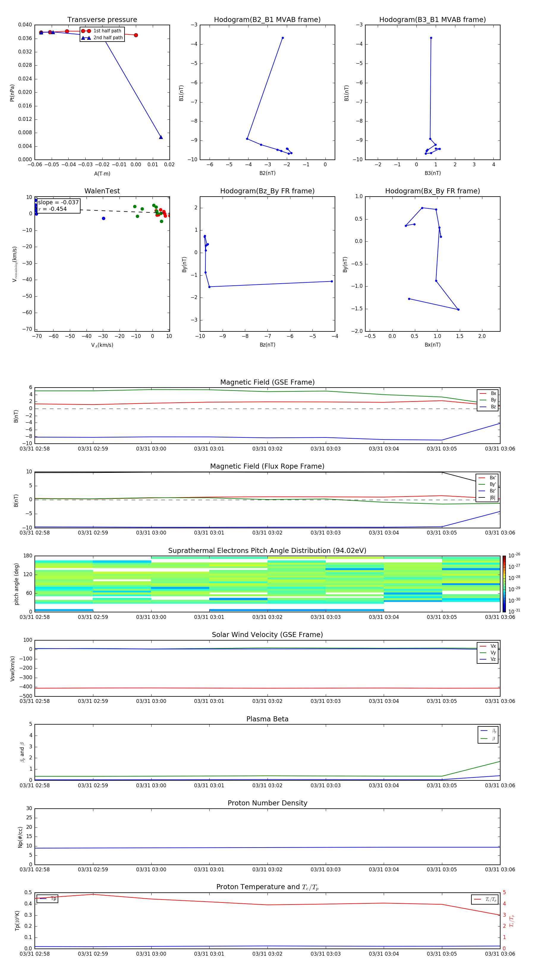The height and width of the screenshot is (980, 535).
Task: Click the isolated blue dot near -30 in WalenTest
Action: pos(103,218)
